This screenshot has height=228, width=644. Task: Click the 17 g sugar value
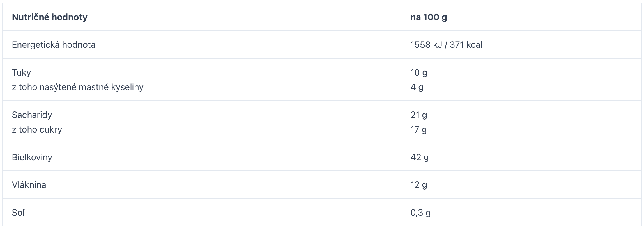(418, 129)
